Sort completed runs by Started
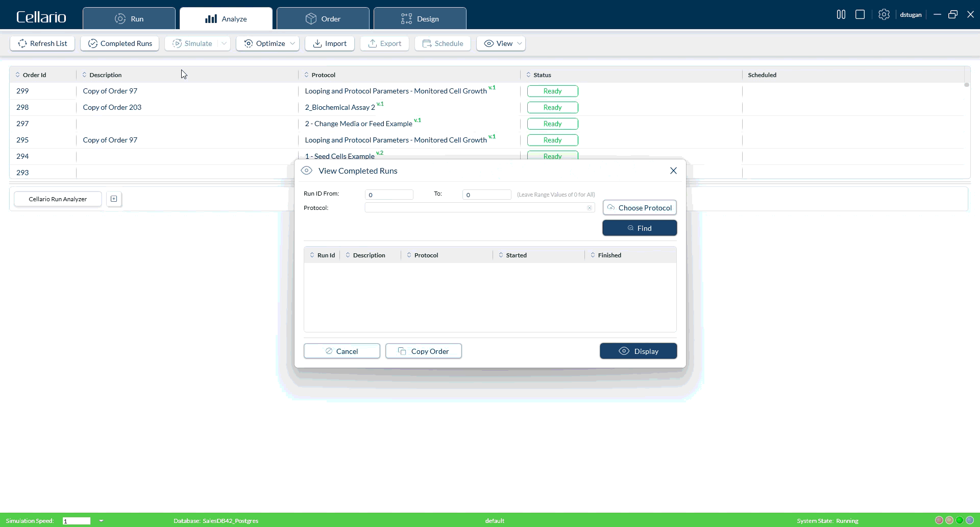The height and width of the screenshot is (527, 980). click(512, 255)
